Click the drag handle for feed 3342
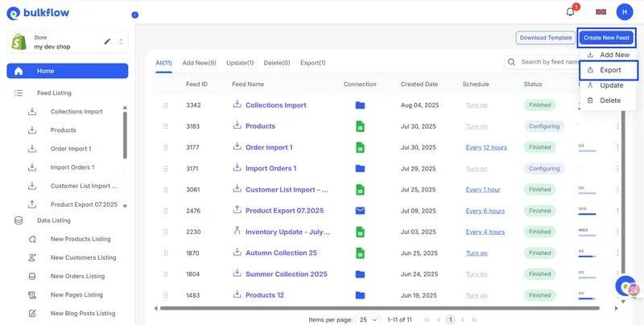The image size is (644, 325). (x=166, y=105)
